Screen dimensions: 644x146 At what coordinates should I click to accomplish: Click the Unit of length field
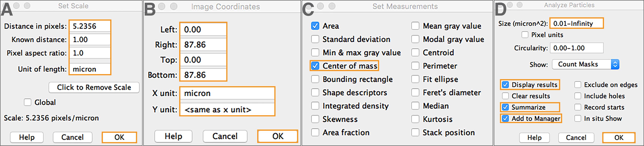pyautogui.click(x=90, y=69)
